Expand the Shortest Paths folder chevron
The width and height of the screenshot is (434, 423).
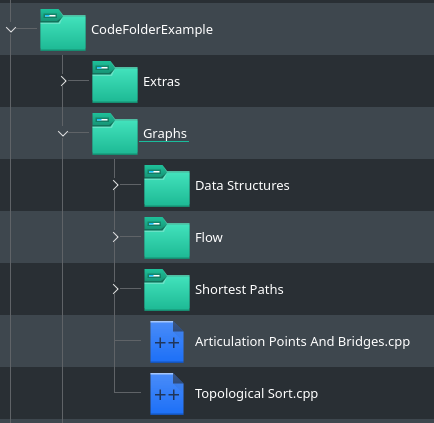tap(116, 289)
